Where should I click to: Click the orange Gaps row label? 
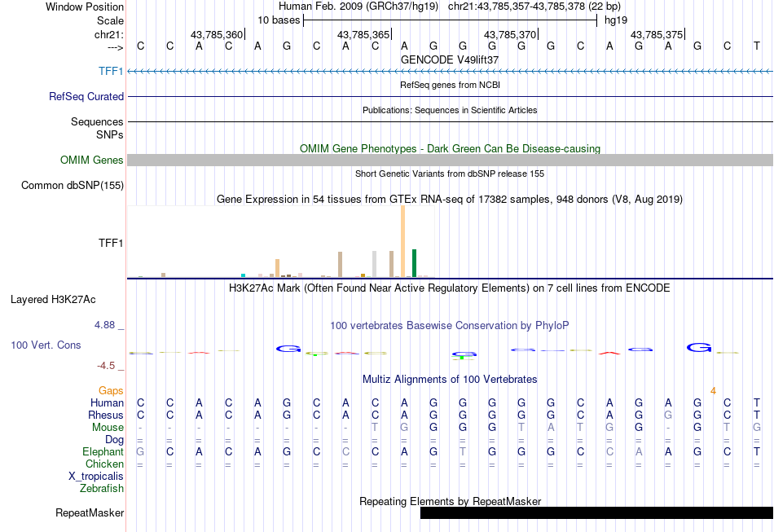pyautogui.click(x=111, y=391)
